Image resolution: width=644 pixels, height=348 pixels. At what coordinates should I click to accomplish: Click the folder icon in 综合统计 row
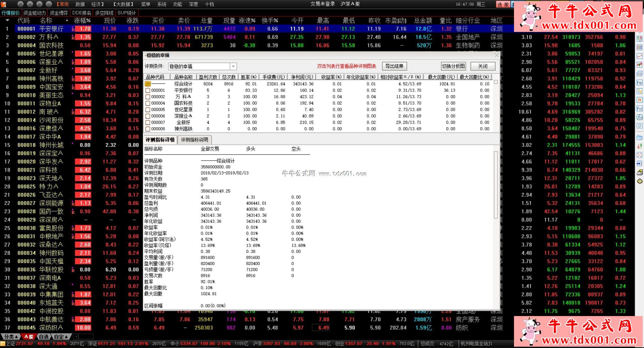[x=148, y=84]
